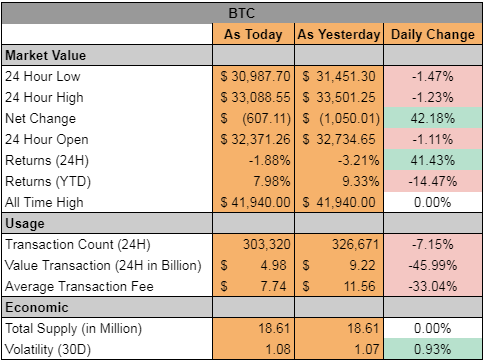
Task: Click today's 24 Hour High value $33,088.55
Action: click(x=253, y=97)
